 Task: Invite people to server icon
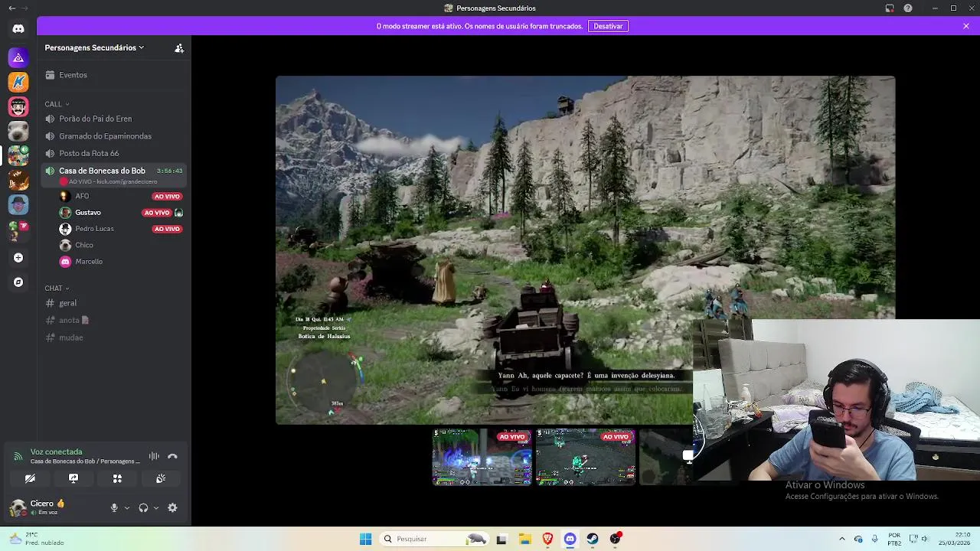tap(179, 47)
